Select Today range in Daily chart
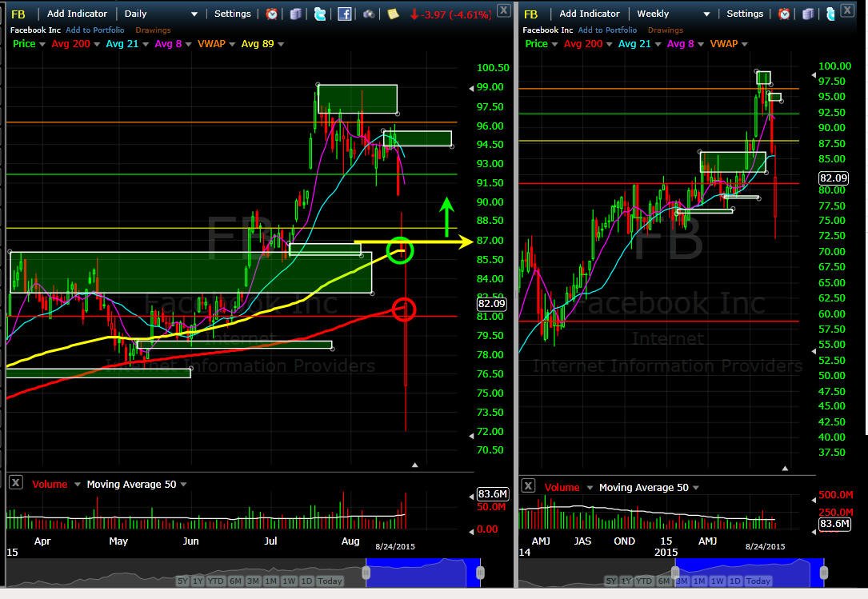The width and height of the screenshot is (868, 599). (330, 581)
